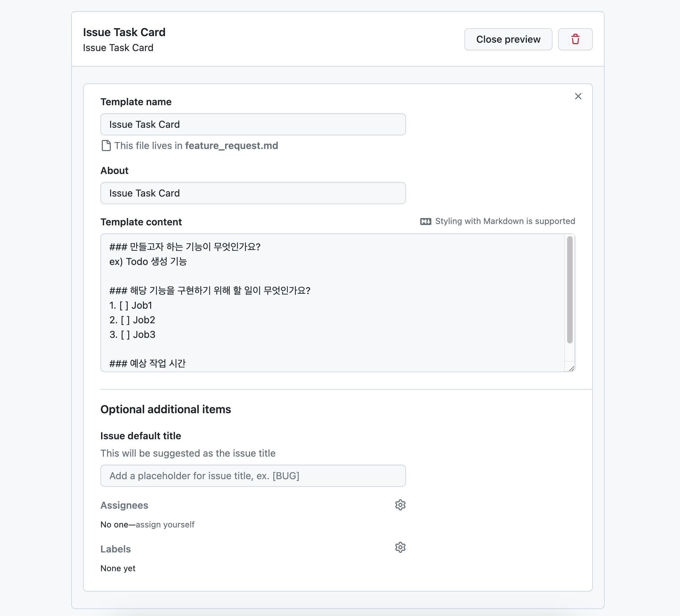The image size is (680, 616).
Task: Click feature_request.md file name text
Action: coord(232,146)
